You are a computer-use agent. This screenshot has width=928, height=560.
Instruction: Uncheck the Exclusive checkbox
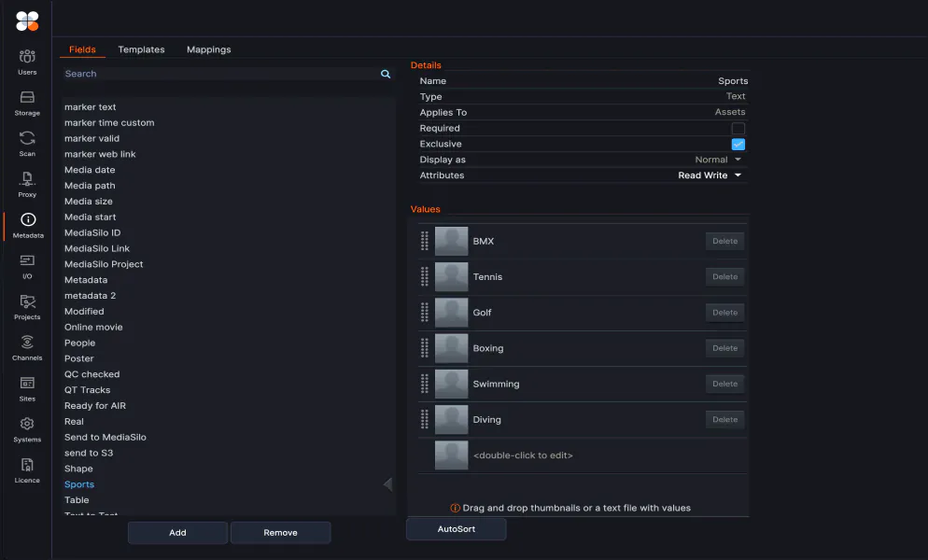click(738, 145)
